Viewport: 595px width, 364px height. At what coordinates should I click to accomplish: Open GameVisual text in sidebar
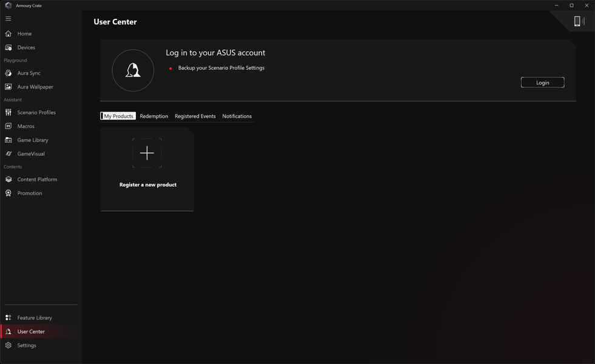[x=31, y=153]
